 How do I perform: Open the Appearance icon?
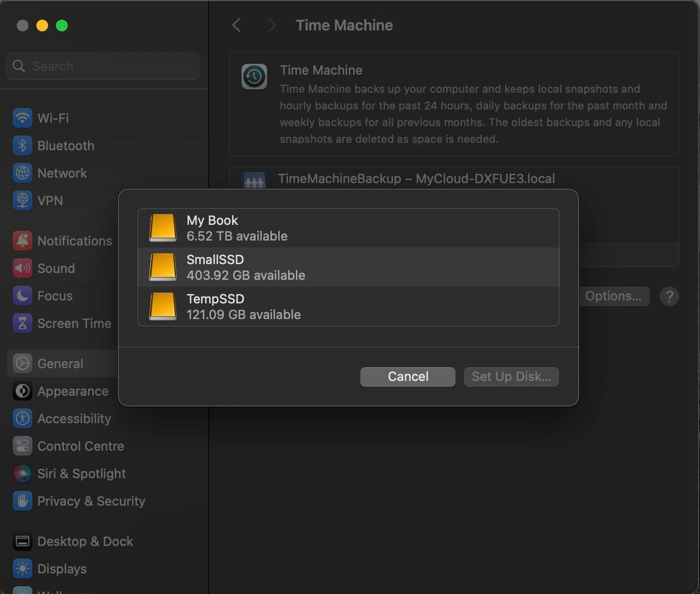click(x=22, y=391)
